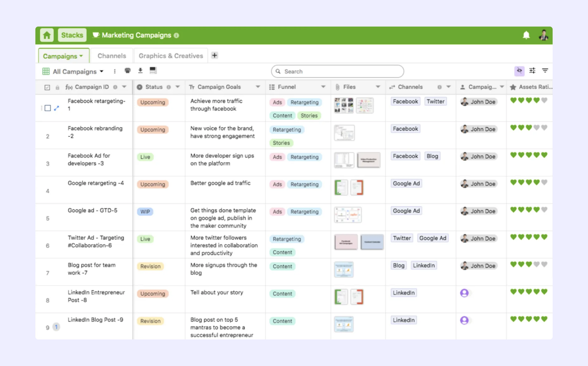588x366 pixels.
Task: Open the LinkedIn Blog Post file thumbnail
Action: (344, 324)
